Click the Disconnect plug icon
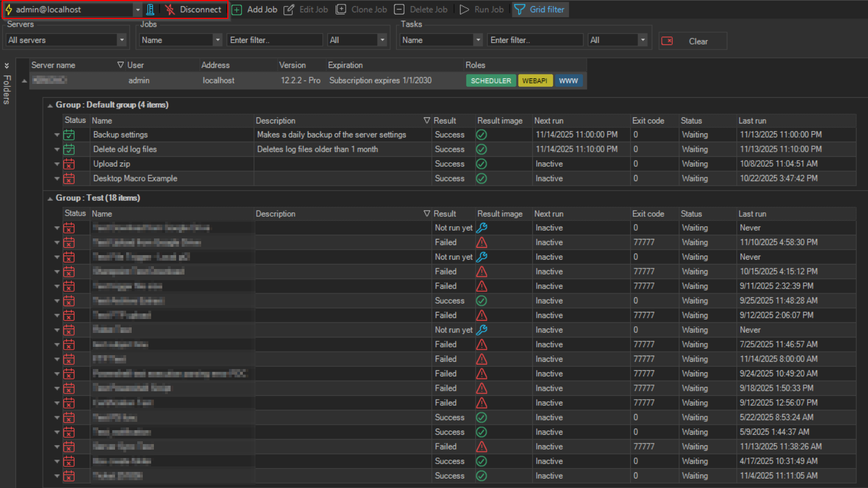 click(170, 9)
